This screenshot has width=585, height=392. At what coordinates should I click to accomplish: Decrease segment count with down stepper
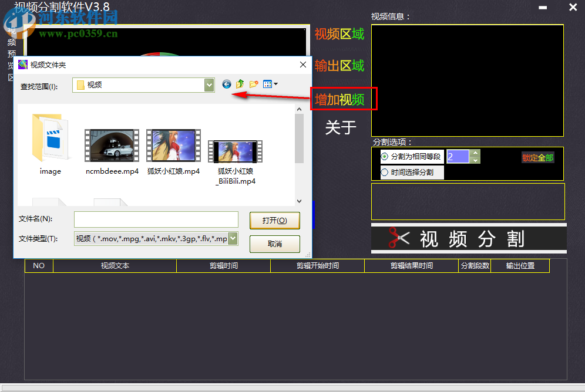[475, 160]
